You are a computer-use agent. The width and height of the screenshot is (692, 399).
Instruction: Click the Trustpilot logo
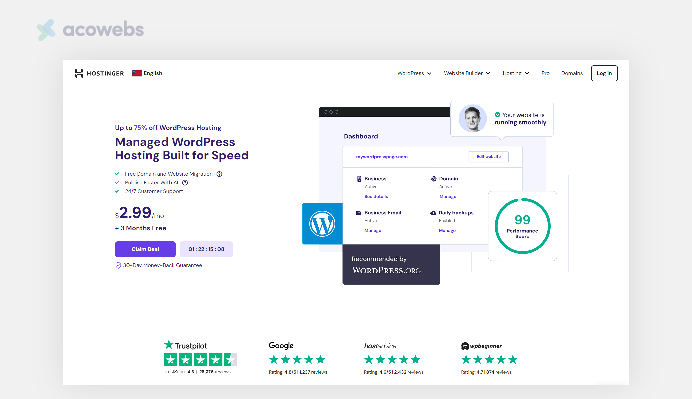185,345
